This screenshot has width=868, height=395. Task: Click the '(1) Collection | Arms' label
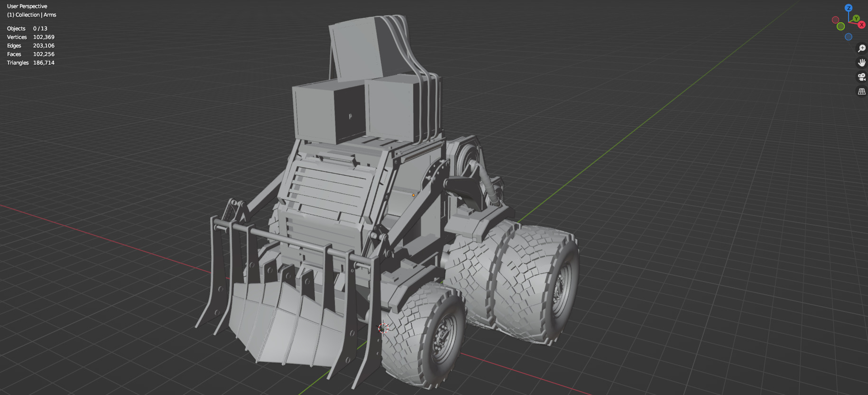(x=31, y=15)
